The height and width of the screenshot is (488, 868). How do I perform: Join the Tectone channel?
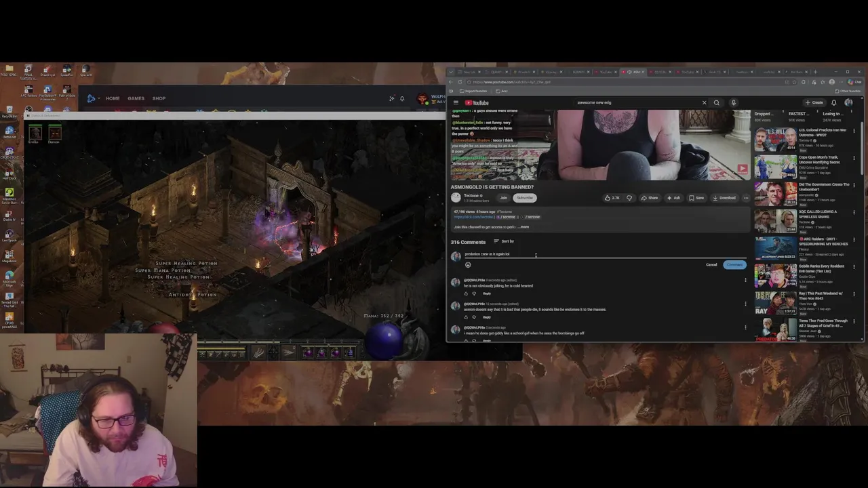point(503,198)
